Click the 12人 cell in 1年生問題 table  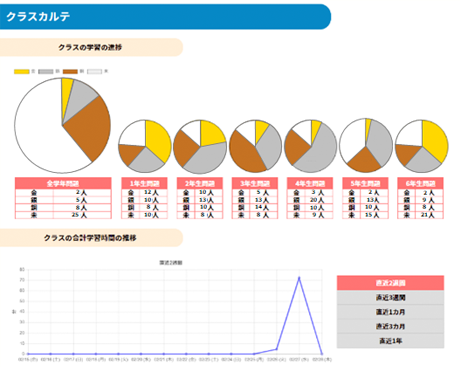coord(153,193)
